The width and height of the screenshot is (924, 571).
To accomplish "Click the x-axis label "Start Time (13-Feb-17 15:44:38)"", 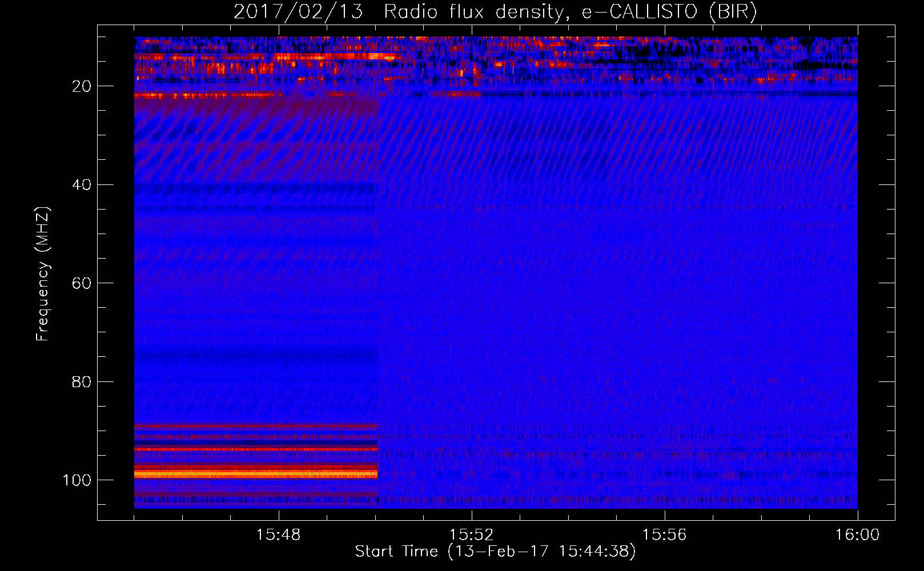I will (x=495, y=552).
